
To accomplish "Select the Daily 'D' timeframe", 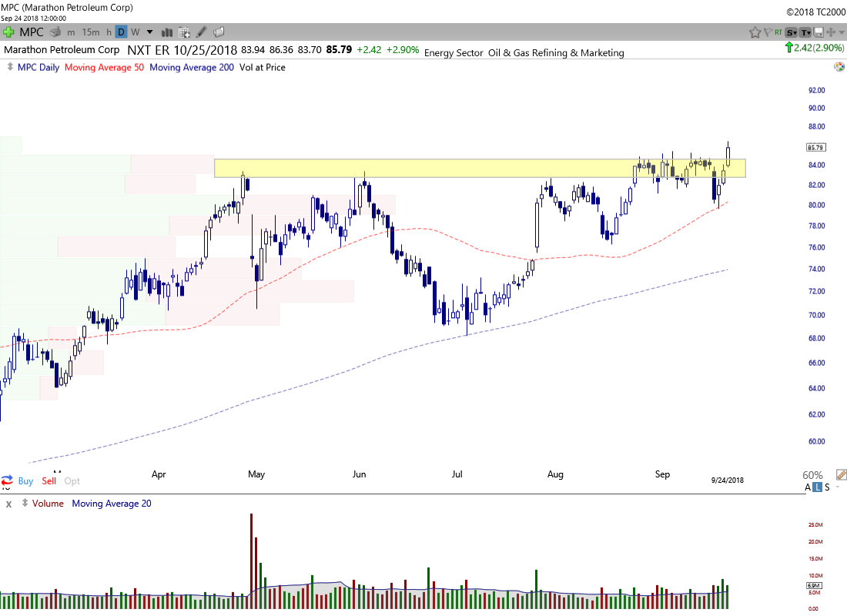I will pos(121,32).
